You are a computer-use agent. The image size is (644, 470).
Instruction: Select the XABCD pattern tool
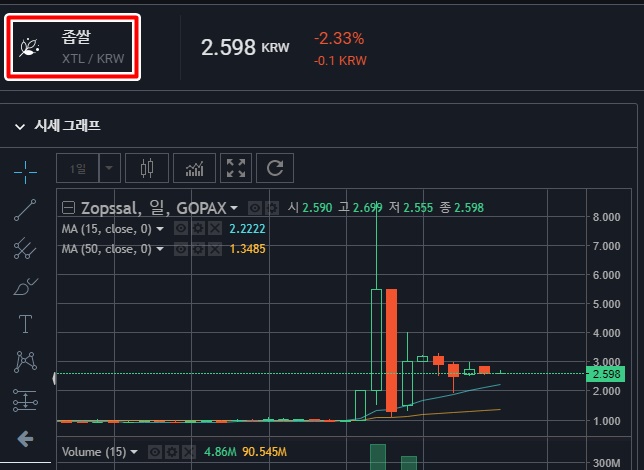[x=25, y=362]
